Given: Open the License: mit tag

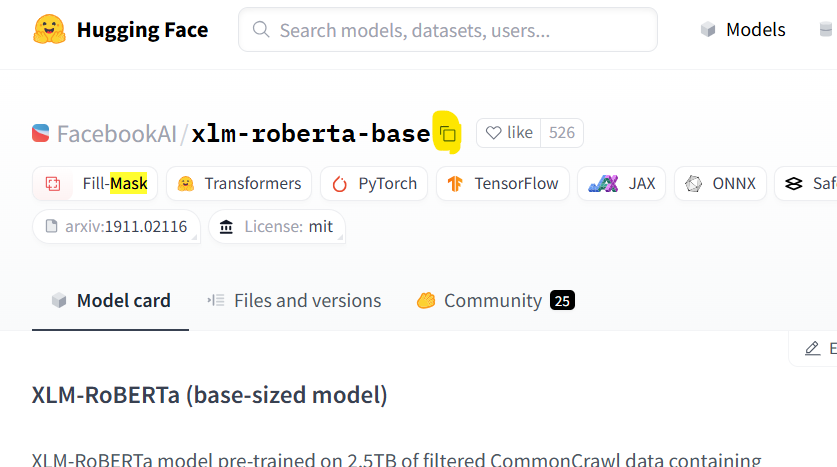Looking at the screenshot, I should coord(277,227).
